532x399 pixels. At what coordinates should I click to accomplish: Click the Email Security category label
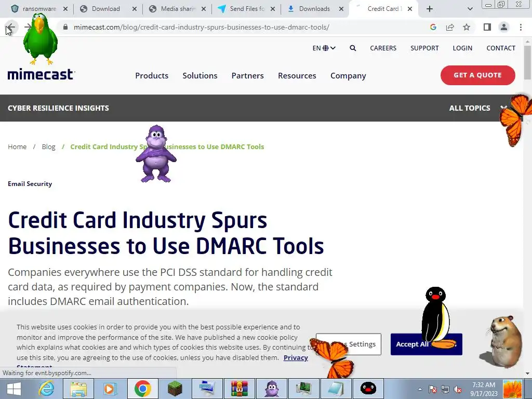(30, 184)
